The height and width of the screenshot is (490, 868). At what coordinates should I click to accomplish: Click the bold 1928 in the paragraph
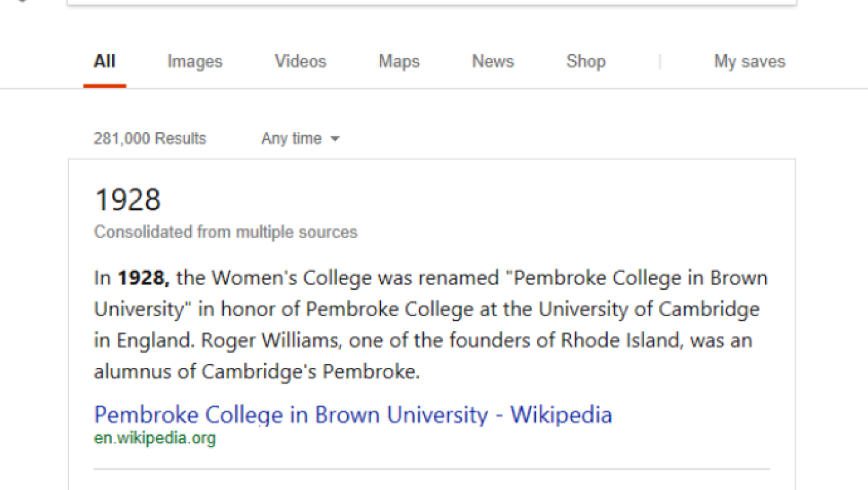pos(144,278)
